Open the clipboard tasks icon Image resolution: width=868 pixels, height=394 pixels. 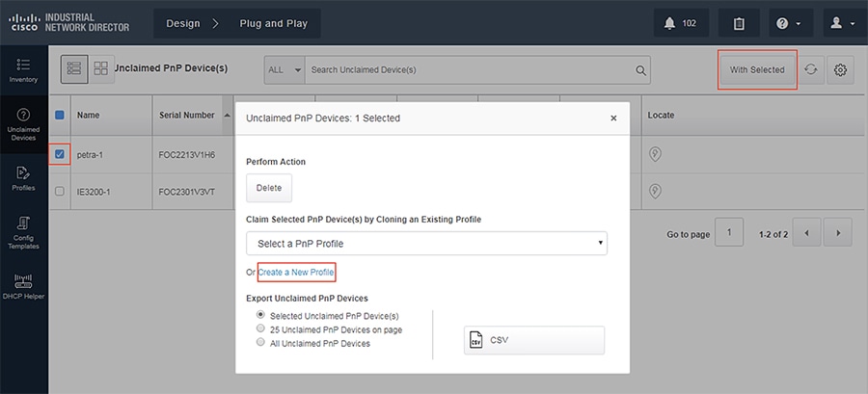pos(739,23)
